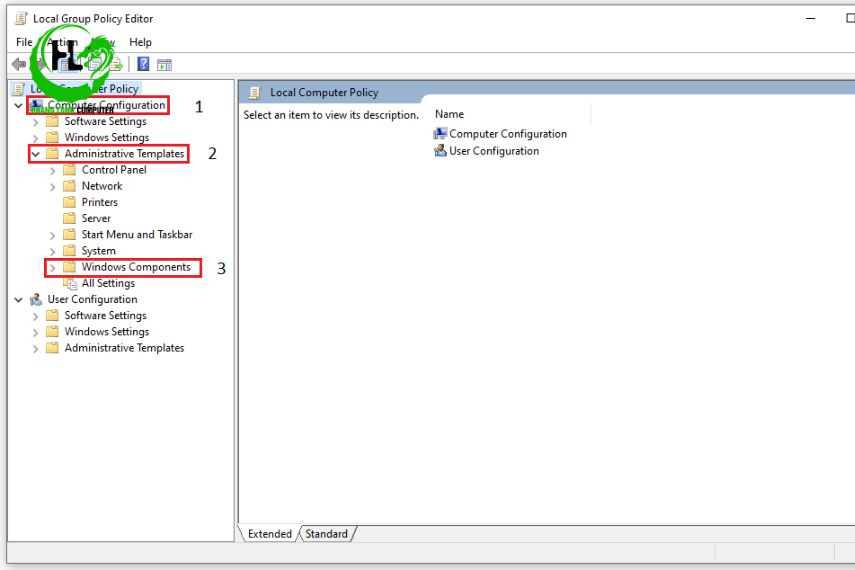This screenshot has width=855, height=570.
Task: Select the Printers tree item
Action: (99, 202)
